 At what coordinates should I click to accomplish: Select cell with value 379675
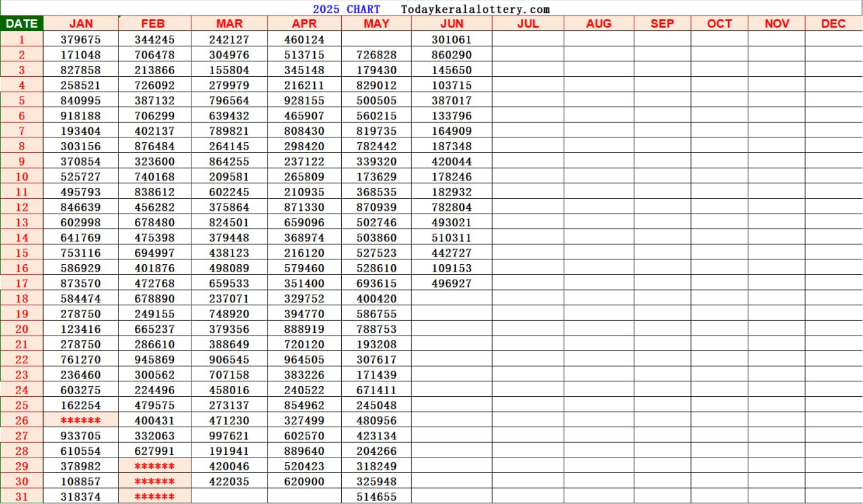point(81,40)
